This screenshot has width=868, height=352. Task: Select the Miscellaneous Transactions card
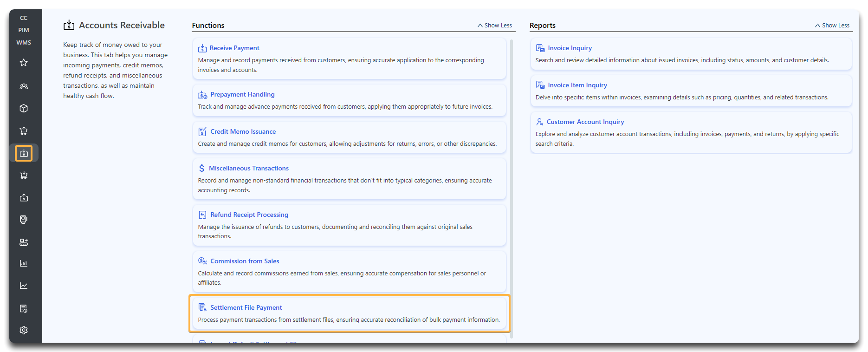coord(349,179)
